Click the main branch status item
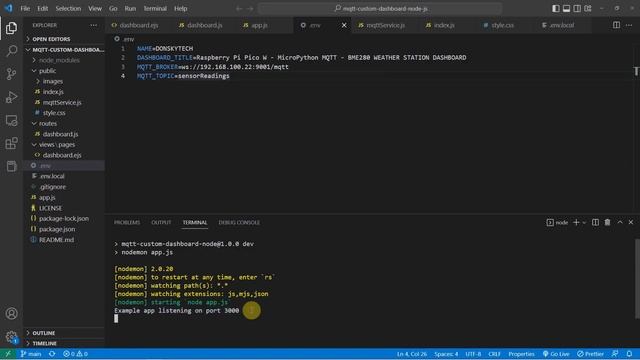Viewport: 640px width, 360px height. coord(31,354)
